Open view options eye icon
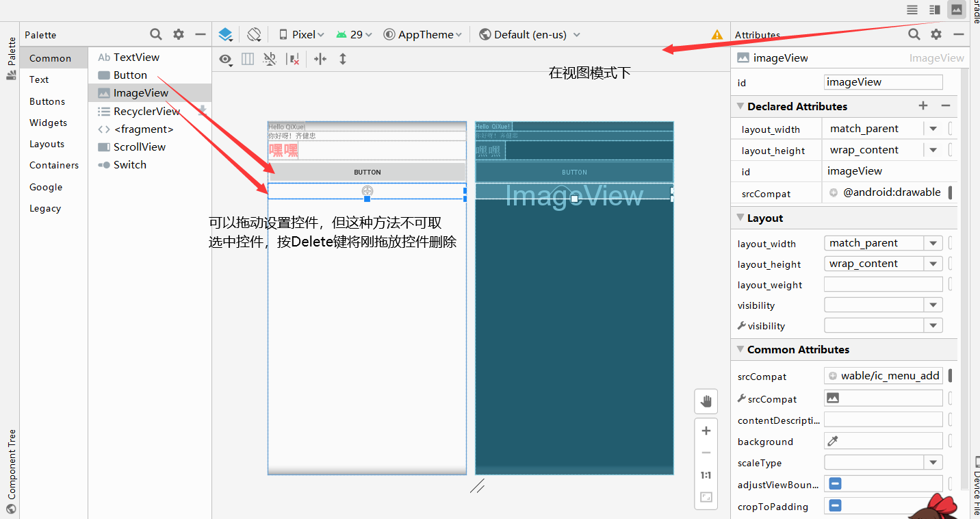 pos(225,60)
